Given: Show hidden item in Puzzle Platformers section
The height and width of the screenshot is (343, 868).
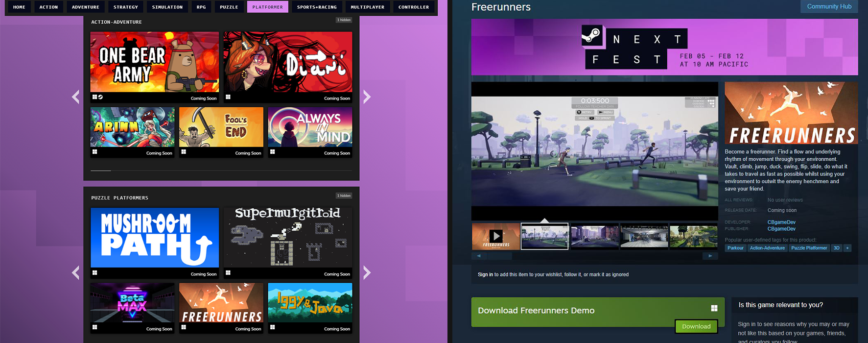Looking at the screenshot, I should coord(344,196).
